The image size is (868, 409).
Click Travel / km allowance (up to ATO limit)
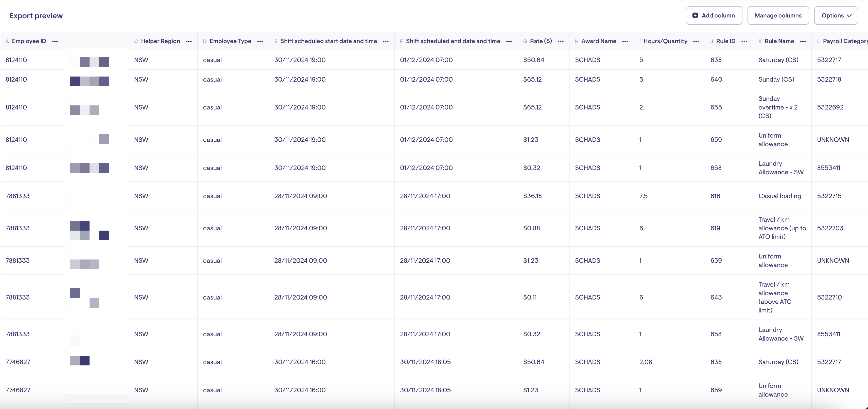click(x=782, y=228)
